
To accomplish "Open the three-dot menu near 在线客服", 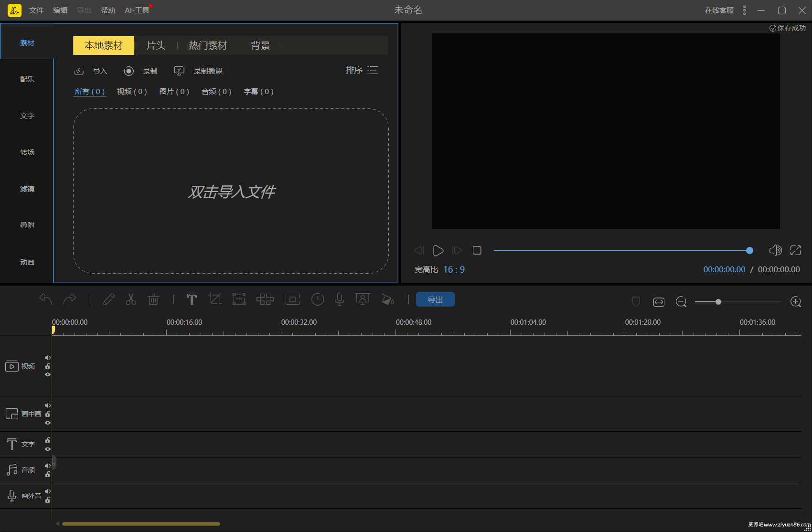I will 744,10.
